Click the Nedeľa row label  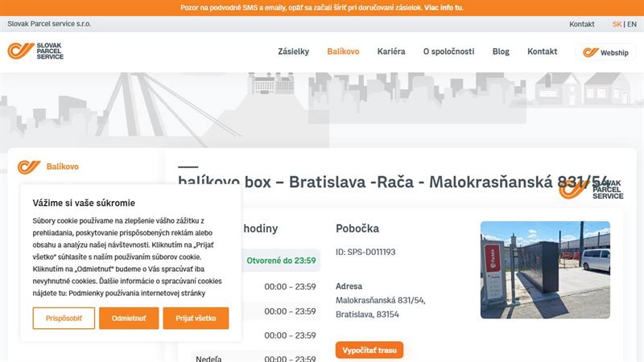[x=208, y=358]
